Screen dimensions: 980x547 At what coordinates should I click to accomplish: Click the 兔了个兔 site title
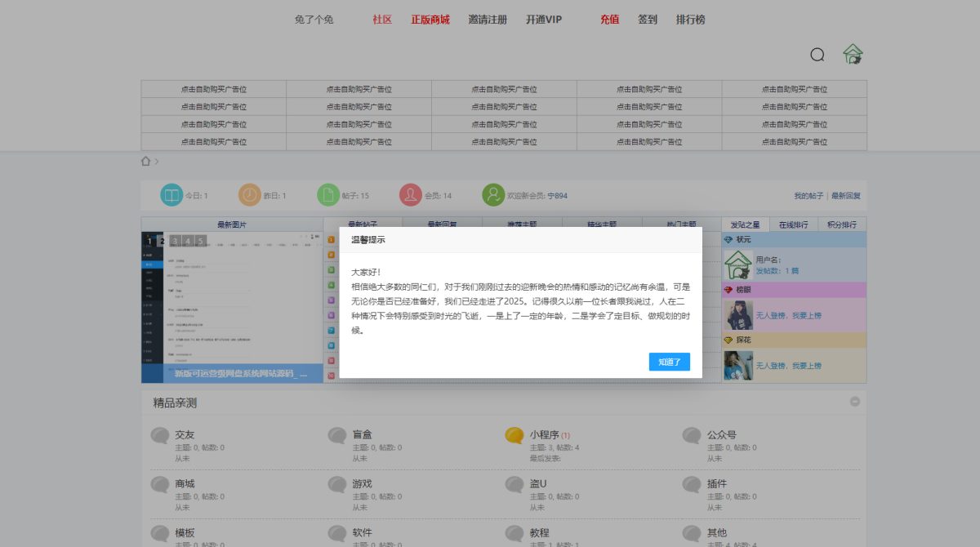pos(314,20)
